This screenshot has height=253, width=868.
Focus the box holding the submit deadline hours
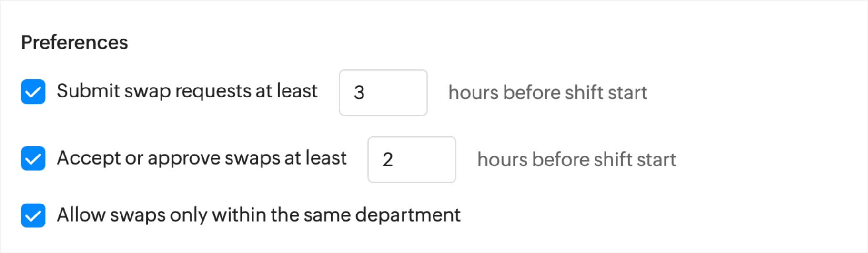click(383, 93)
